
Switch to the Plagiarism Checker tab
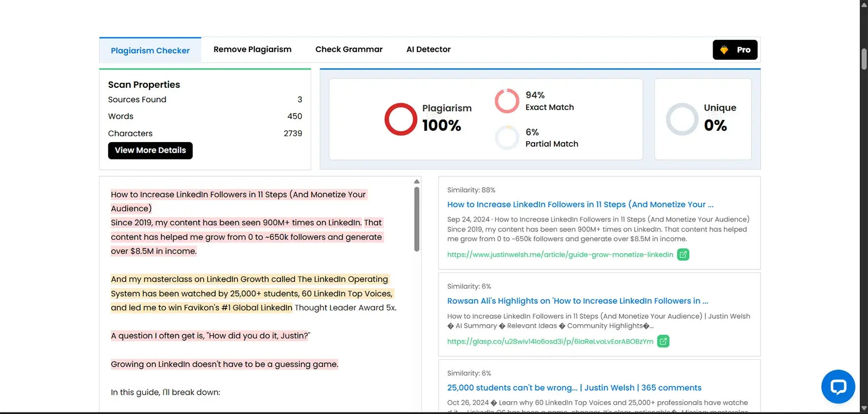coord(150,50)
